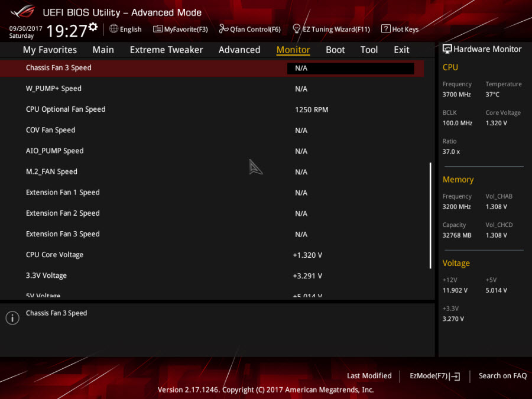Image resolution: width=532 pixels, height=399 pixels.
Task: Click memory capacity 32768 MB reading
Action: pyautogui.click(x=457, y=235)
